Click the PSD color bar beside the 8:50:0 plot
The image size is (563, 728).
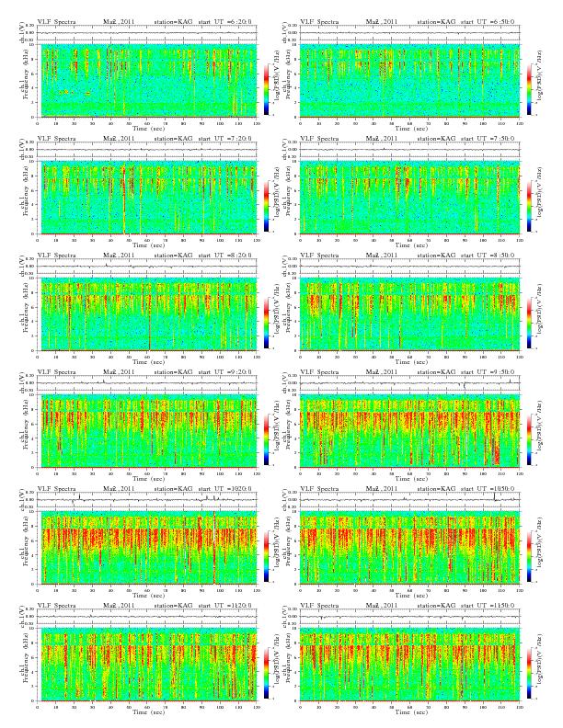(x=530, y=323)
